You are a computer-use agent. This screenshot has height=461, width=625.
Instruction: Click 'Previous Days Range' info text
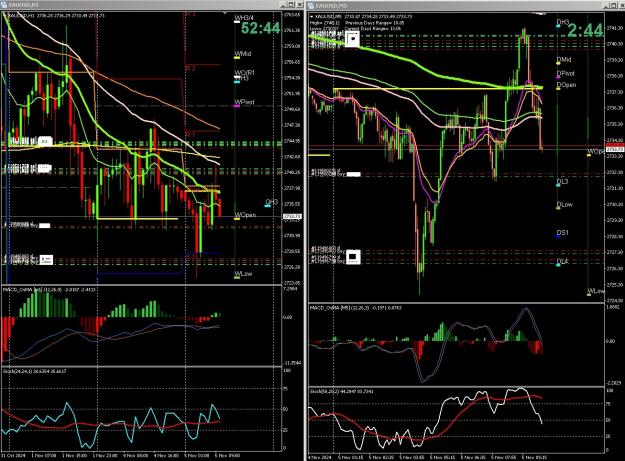[375, 23]
